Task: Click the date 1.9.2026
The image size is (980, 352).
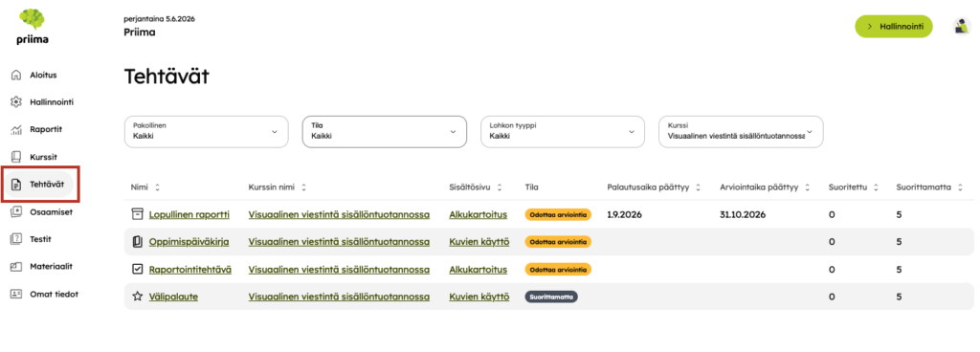Action: 624,214
